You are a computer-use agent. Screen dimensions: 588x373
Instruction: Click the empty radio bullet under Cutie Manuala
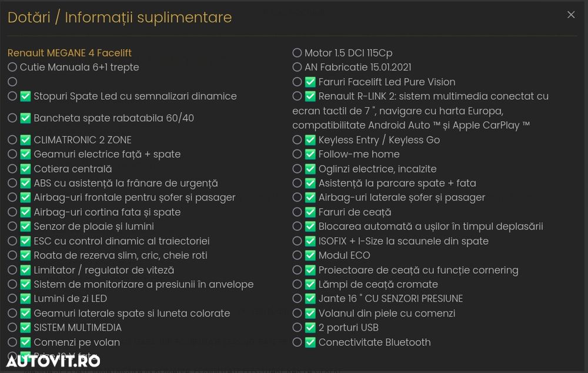pos(12,82)
